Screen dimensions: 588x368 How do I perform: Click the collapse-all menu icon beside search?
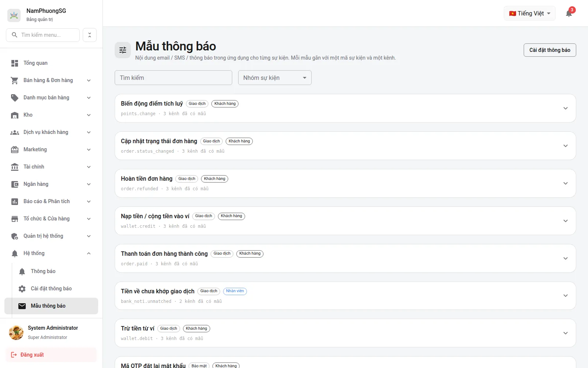click(x=90, y=35)
